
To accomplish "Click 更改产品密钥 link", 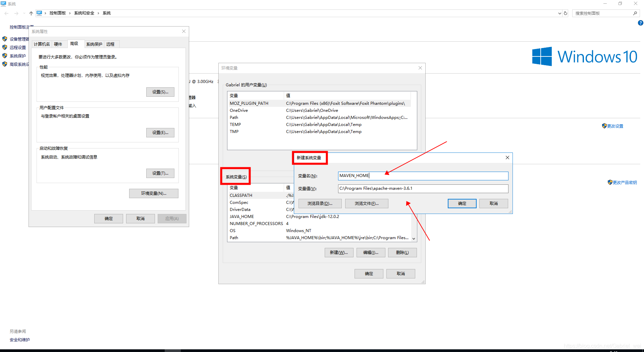I will [625, 183].
